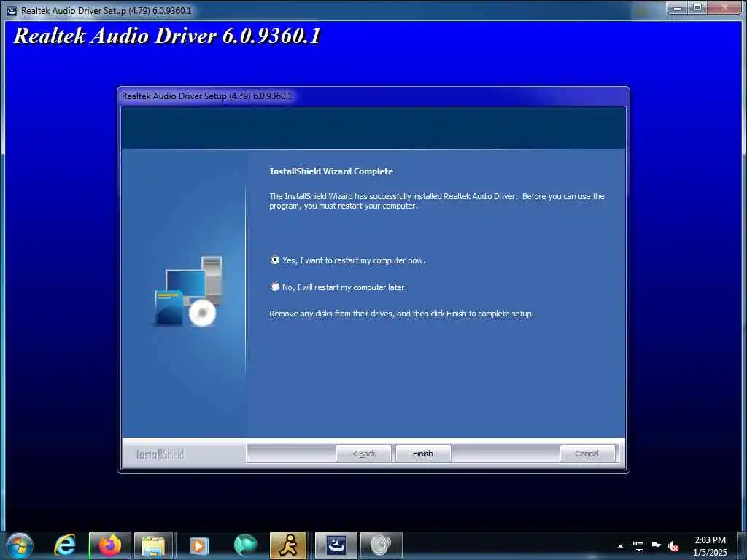Maximize the Realtek setup outer window
Image resolution: width=747 pixels, height=560 pixels.
click(x=697, y=7)
